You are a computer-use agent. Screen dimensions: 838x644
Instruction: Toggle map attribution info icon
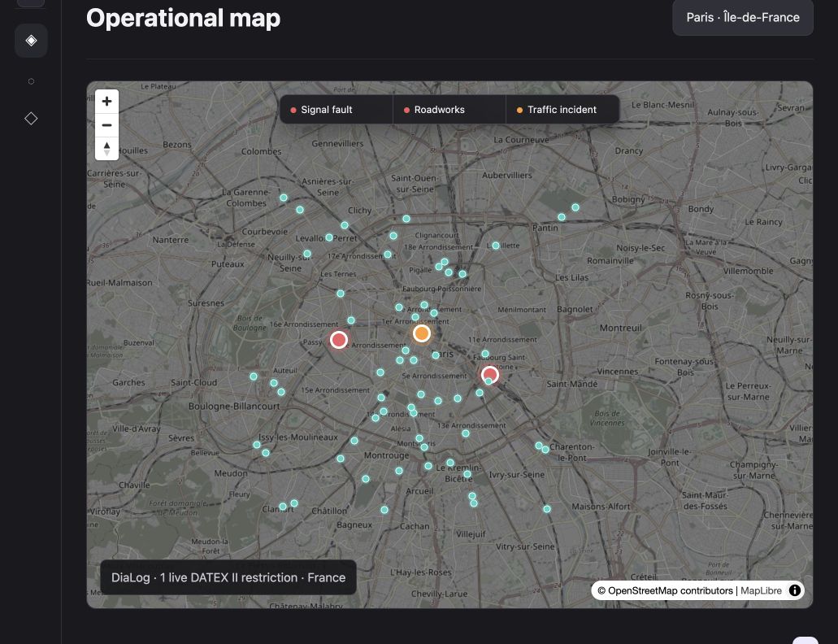795,590
